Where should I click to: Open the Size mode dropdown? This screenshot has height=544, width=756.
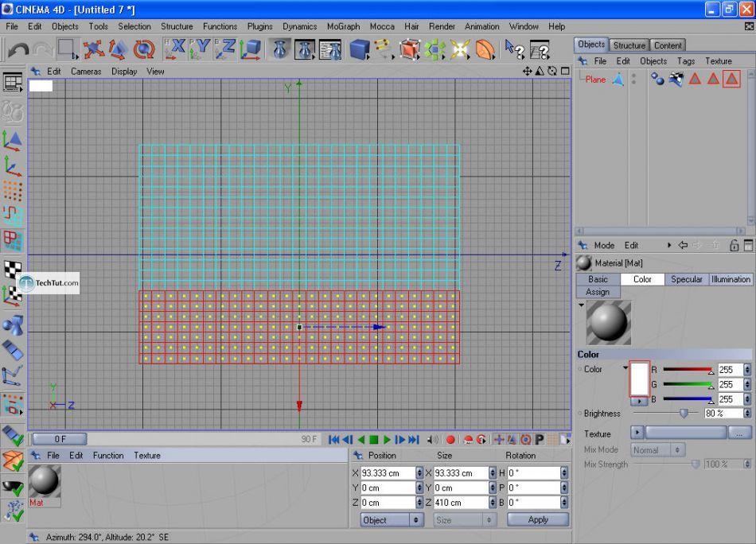pyautogui.click(x=465, y=520)
